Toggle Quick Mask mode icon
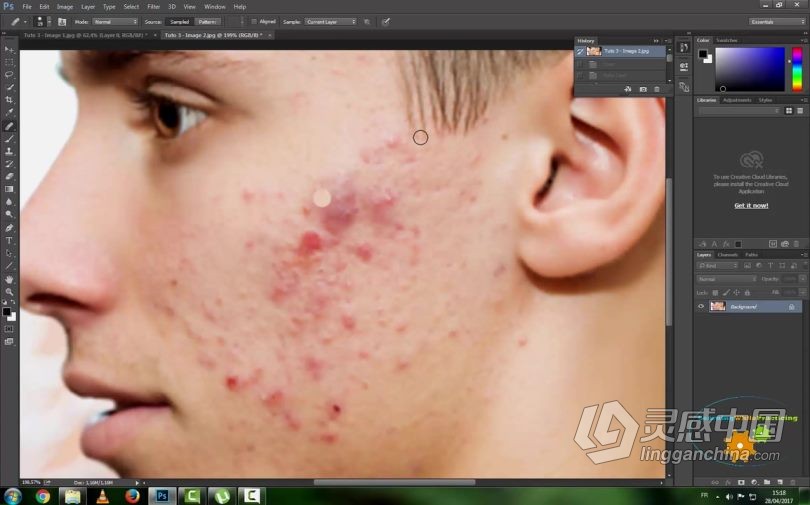This screenshot has width=810, height=505. point(9,329)
